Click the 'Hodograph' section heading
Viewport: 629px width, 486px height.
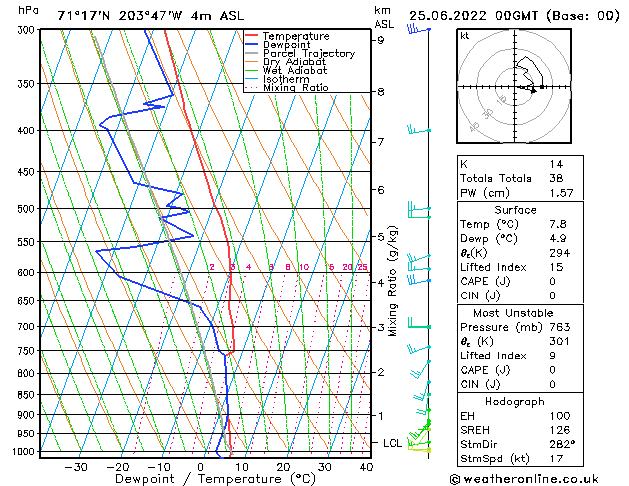515,401
